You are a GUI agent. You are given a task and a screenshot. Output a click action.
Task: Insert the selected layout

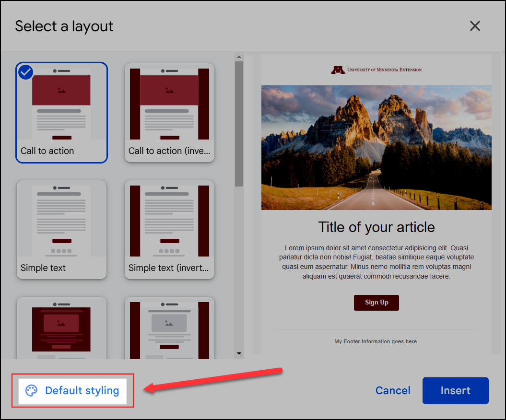455,391
